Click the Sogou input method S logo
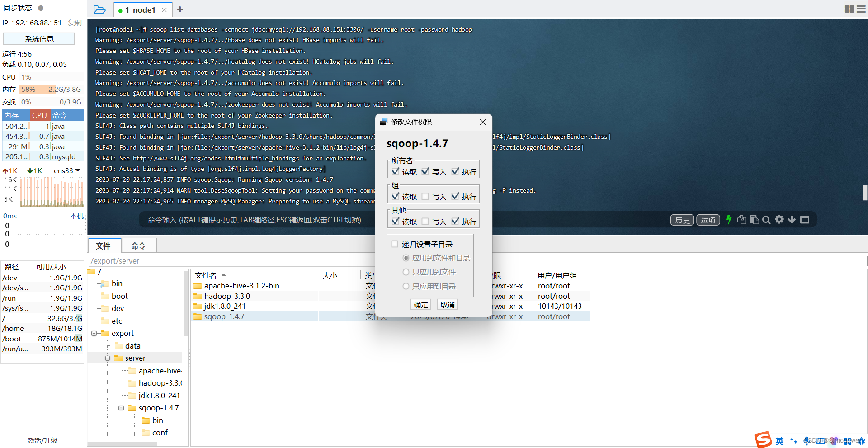868x448 pixels. 763,440
